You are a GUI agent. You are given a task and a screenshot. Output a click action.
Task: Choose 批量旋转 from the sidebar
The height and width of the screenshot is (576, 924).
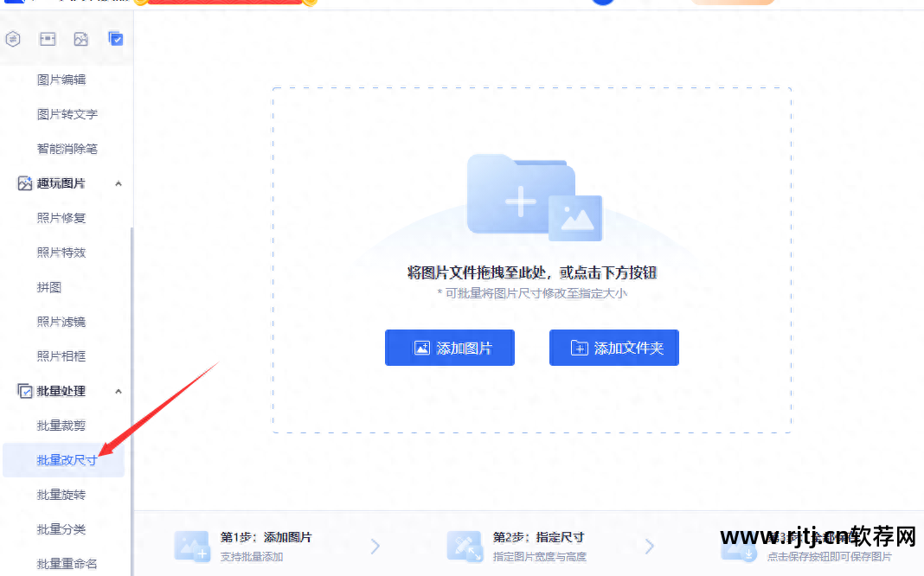tap(62, 494)
